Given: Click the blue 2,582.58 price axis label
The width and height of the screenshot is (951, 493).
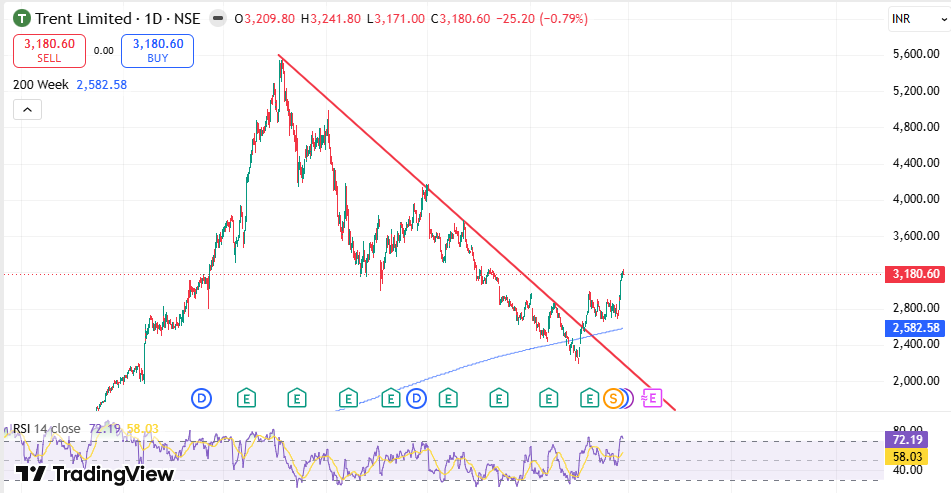Looking at the screenshot, I should 916,328.
